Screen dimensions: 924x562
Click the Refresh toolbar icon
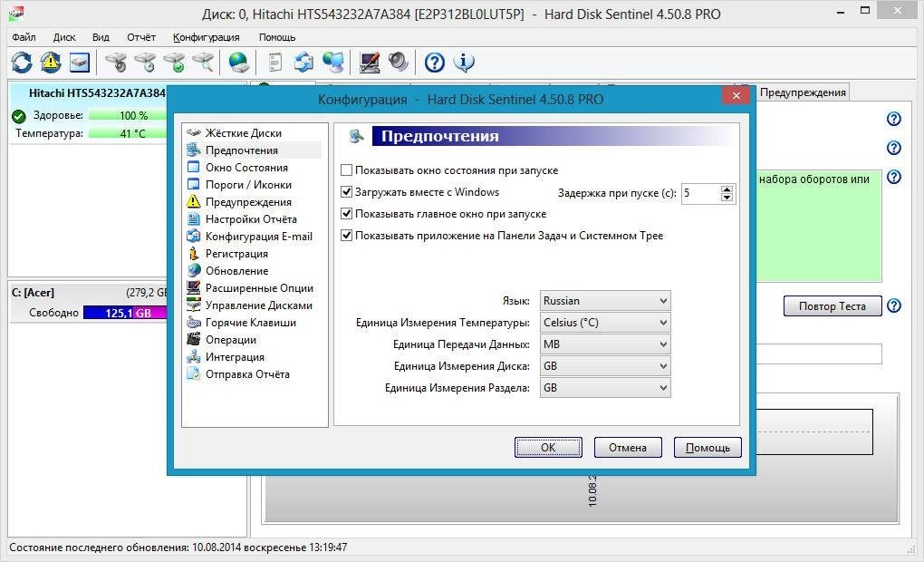22,62
